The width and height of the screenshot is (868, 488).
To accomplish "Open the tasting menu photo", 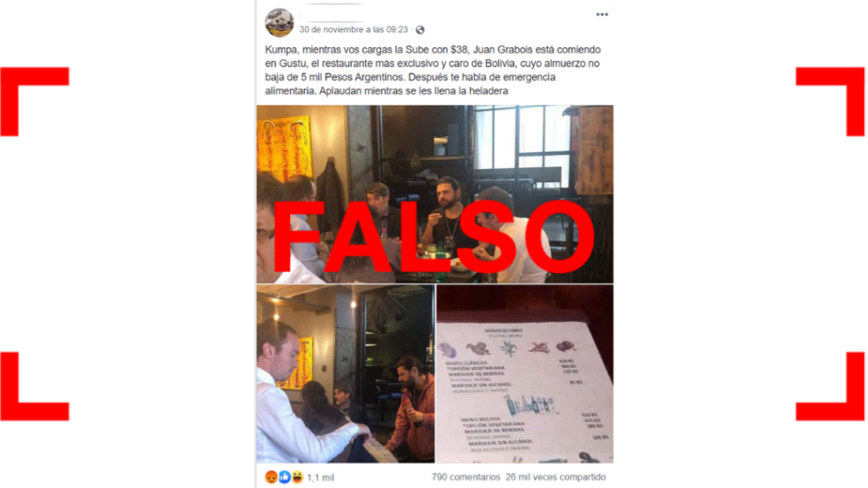I will point(525,374).
